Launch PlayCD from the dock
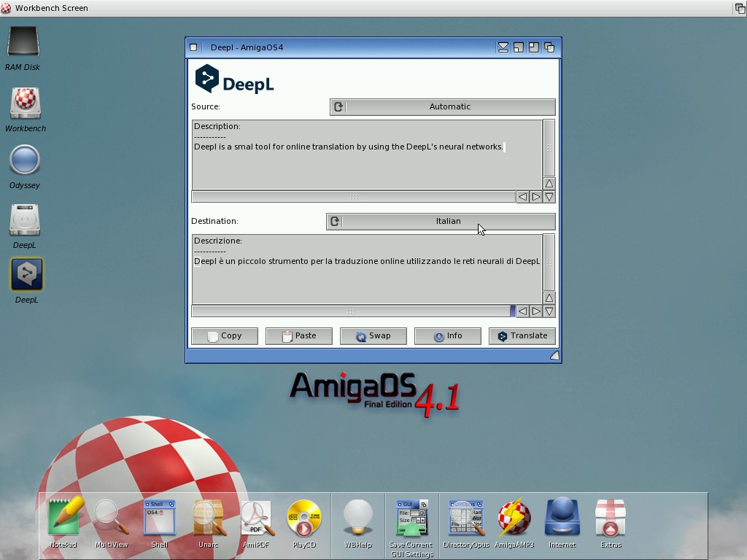747x560 pixels. (x=304, y=518)
